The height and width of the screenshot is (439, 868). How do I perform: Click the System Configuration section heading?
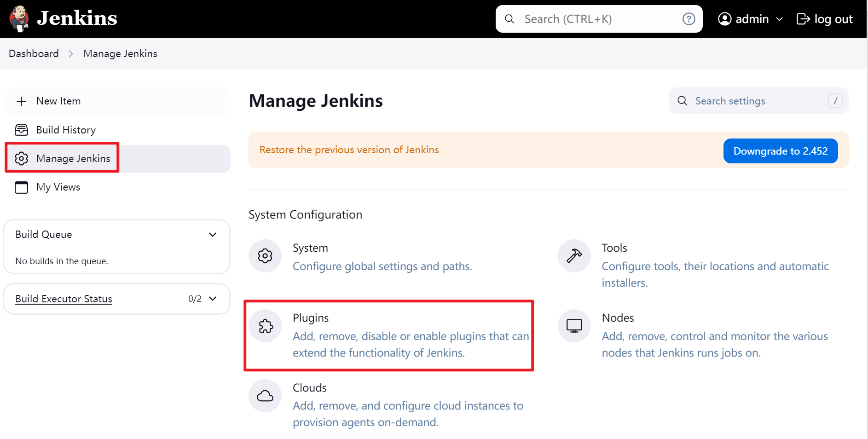point(305,214)
